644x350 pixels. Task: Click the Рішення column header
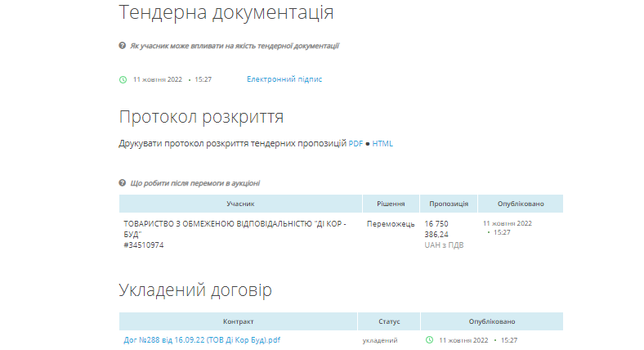(x=391, y=204)
